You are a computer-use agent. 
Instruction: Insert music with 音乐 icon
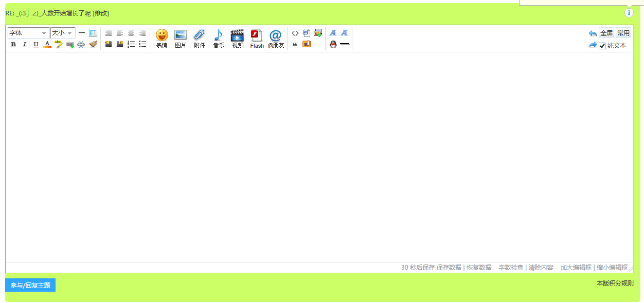pos(219,39)
